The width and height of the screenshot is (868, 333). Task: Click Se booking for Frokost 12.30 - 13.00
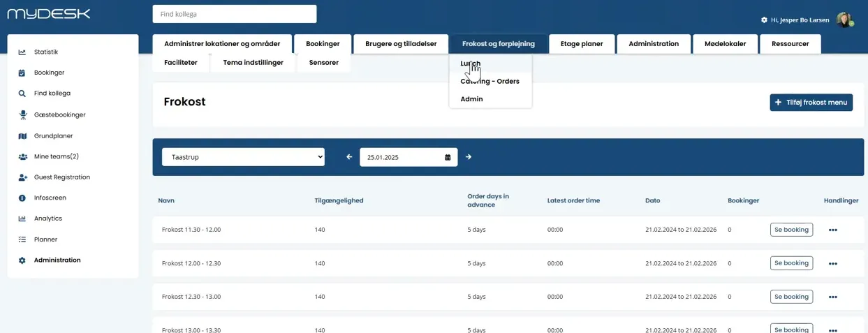point(791,297)
